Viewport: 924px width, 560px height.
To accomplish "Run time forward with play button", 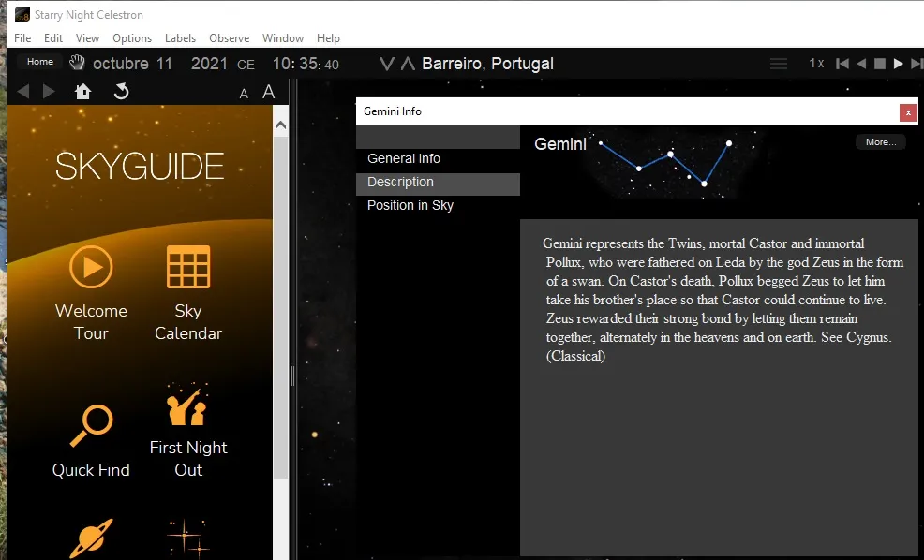I will pos(898,64).
